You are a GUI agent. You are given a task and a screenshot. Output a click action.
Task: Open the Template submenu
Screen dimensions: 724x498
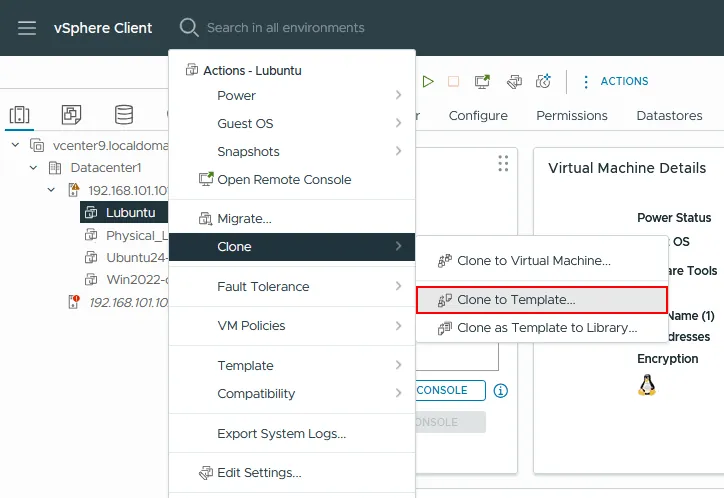point(292,366)
